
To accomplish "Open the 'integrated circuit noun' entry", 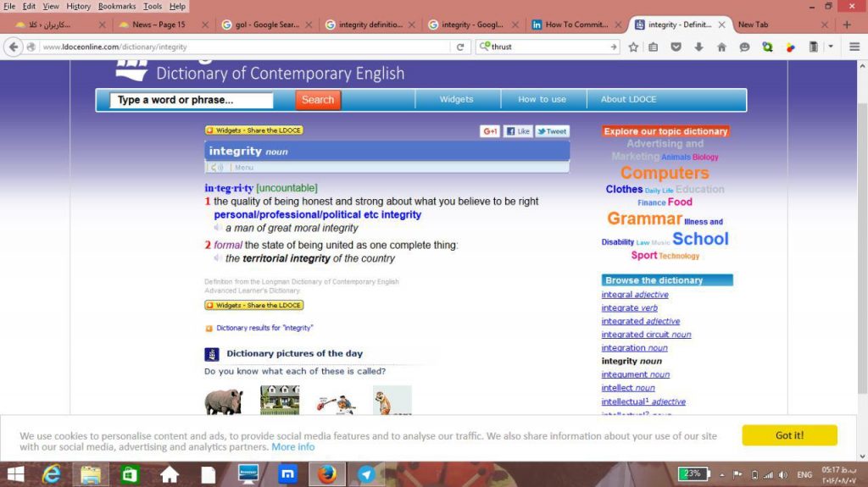I will [646, 335].
